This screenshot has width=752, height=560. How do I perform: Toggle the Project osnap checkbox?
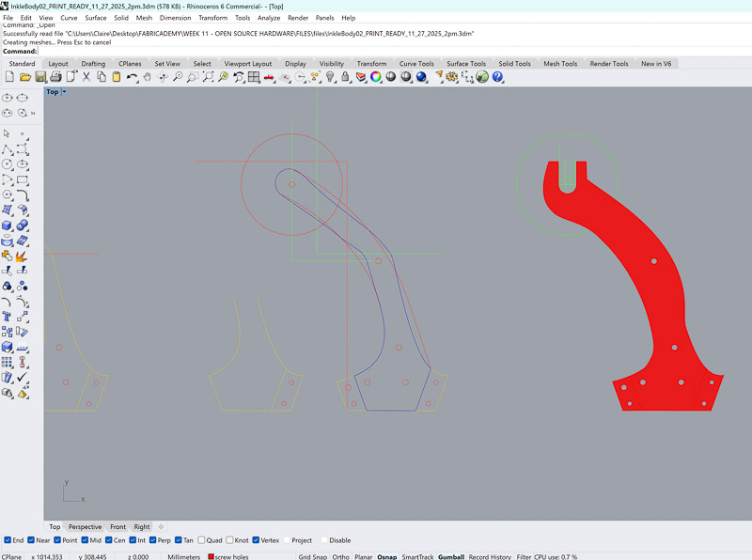(287, 540)
